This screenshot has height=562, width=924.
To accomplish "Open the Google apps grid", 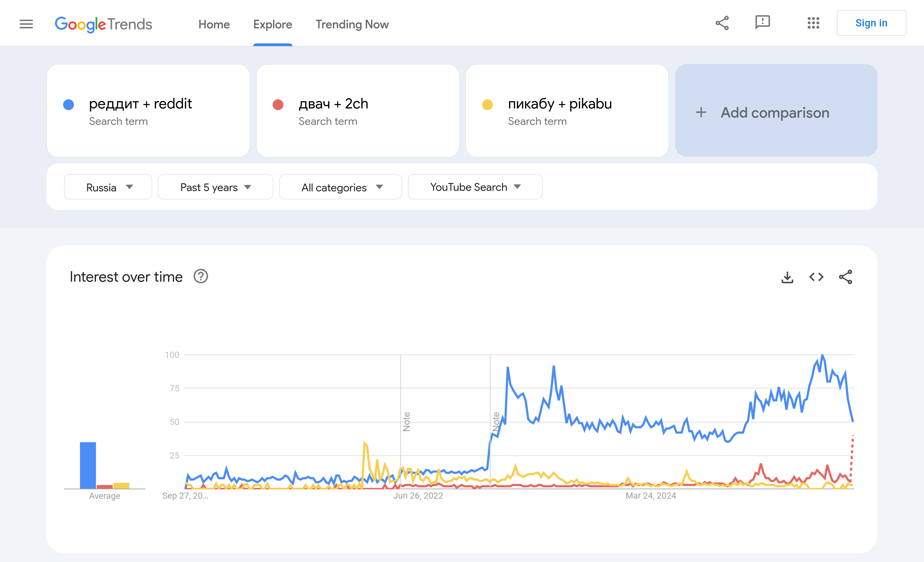I will point(814,23).
